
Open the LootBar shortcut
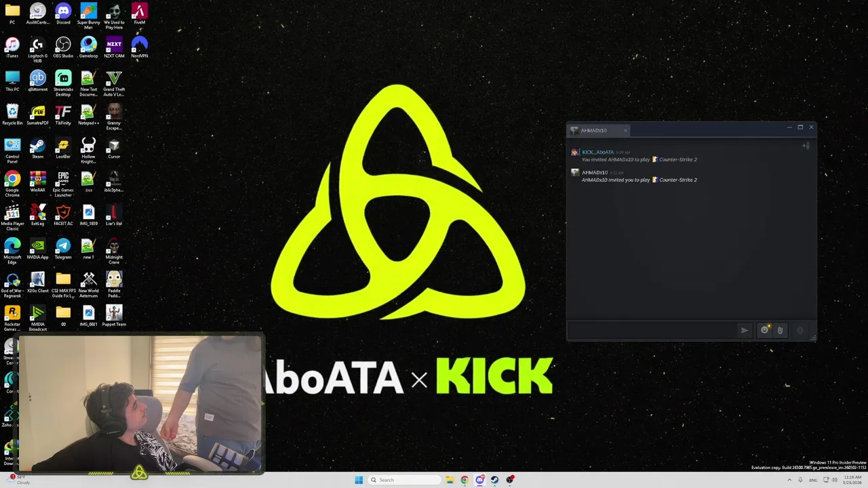click(63, 148)
